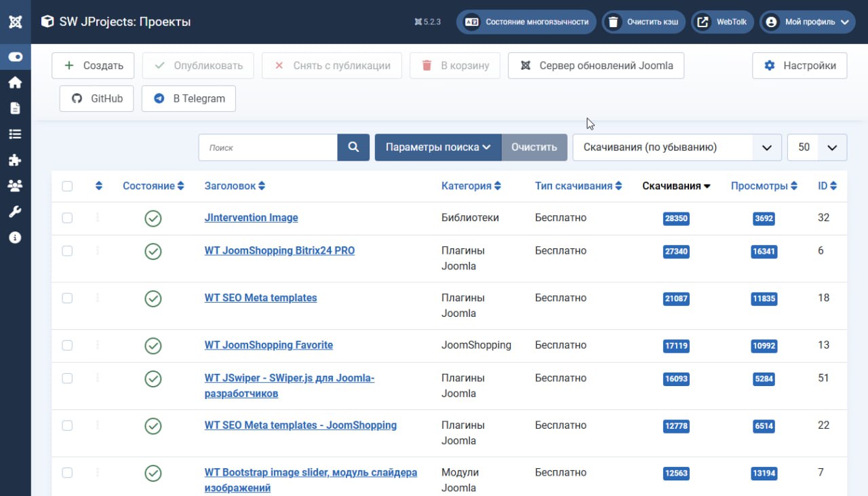
Task: Click Очистить кэш header button
Action: pyautogui.click(x=644, y=22)
